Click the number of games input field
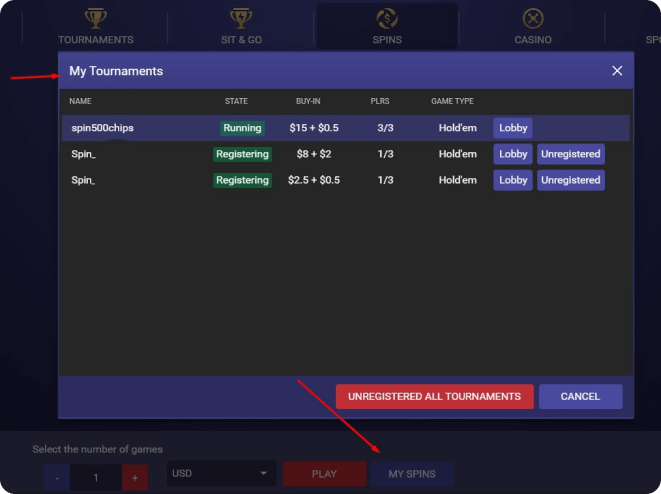The image size is (661, 494). [96, 476]
